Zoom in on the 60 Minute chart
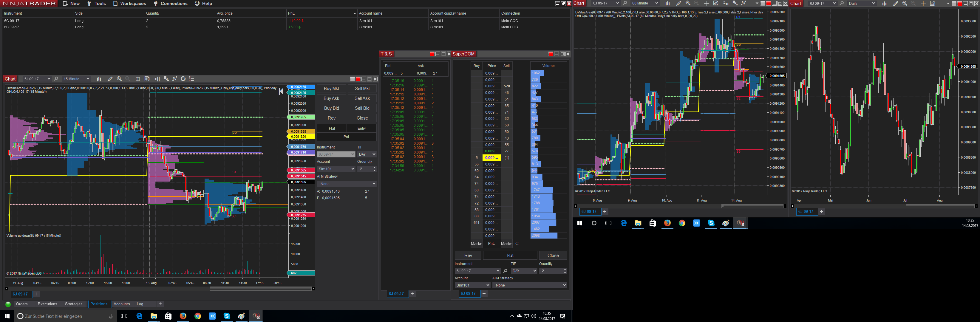Viewport: 980px width, 322px height. tap(688, 3)
